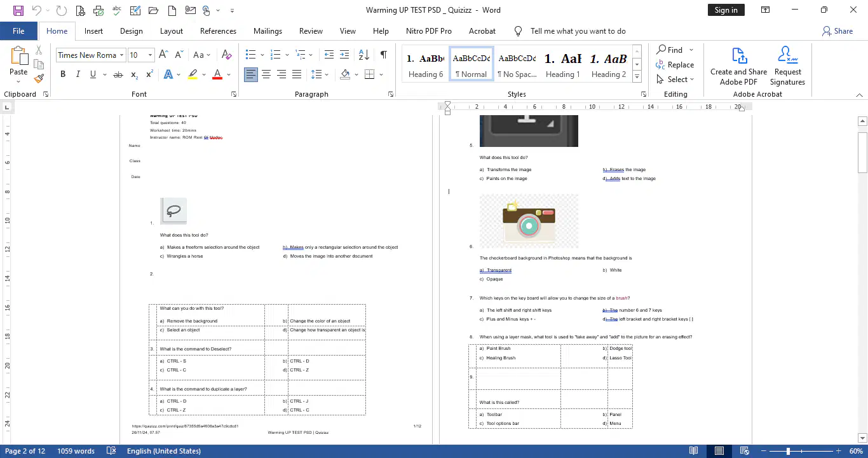Screen dimensions: 868x458
Task: Expand the borders dropdown arrow
Action: click(381, 74)
